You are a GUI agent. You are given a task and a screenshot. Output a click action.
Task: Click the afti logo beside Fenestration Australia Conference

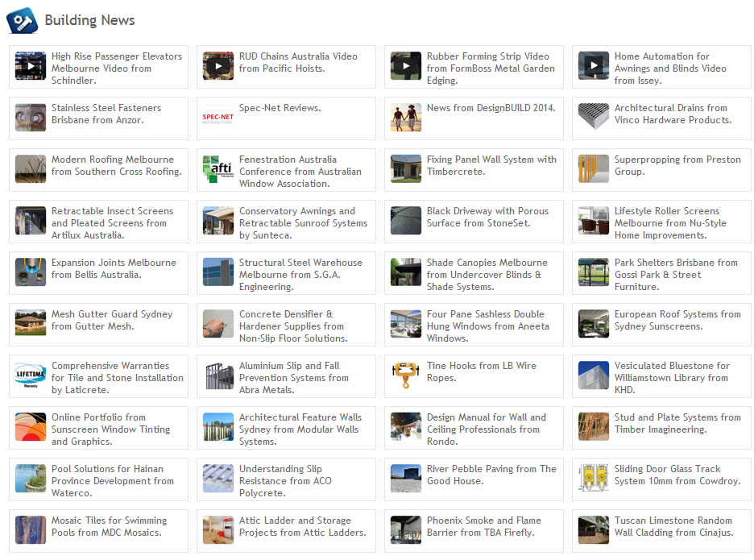tap(218, 168)
